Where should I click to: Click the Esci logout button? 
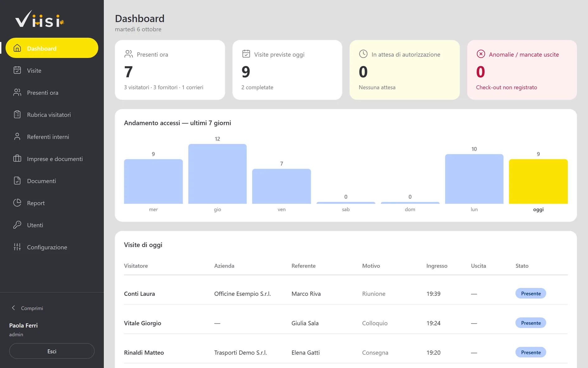point(52,351)
